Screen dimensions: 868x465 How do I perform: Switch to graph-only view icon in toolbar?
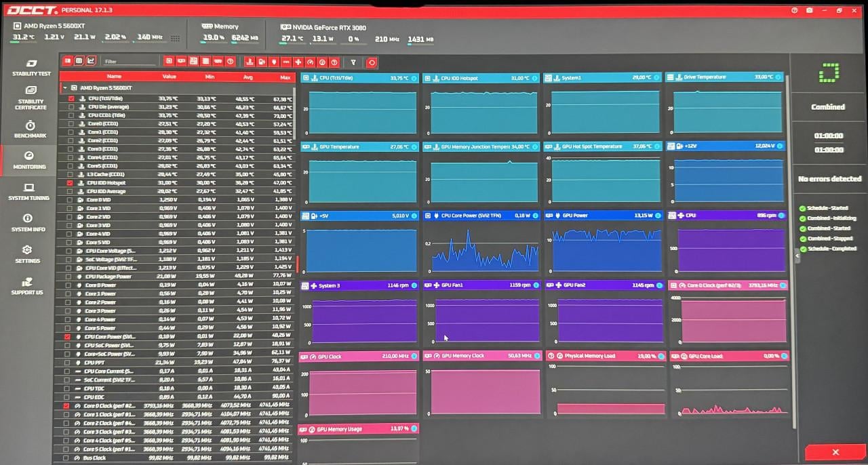click(91, 61)
